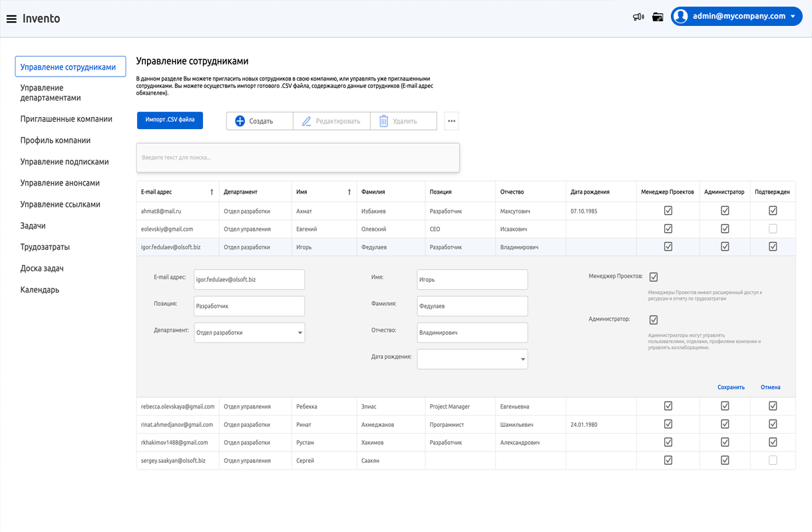Viewport: 812px width, 532px height.
Task: Focus the employee search text field
Action: (298, 158)
